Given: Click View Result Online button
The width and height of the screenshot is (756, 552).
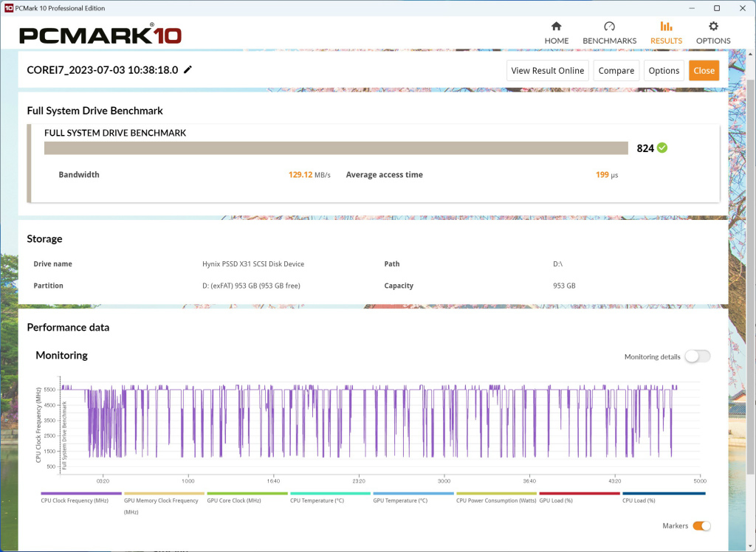Looking at the screenshot, I should point(547,70).
